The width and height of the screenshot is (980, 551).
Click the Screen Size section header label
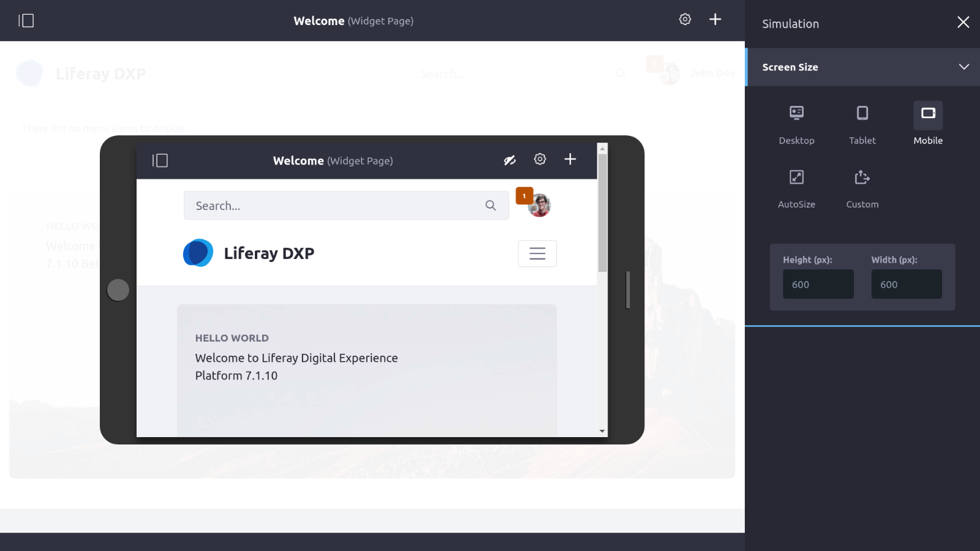coord(790,67)
